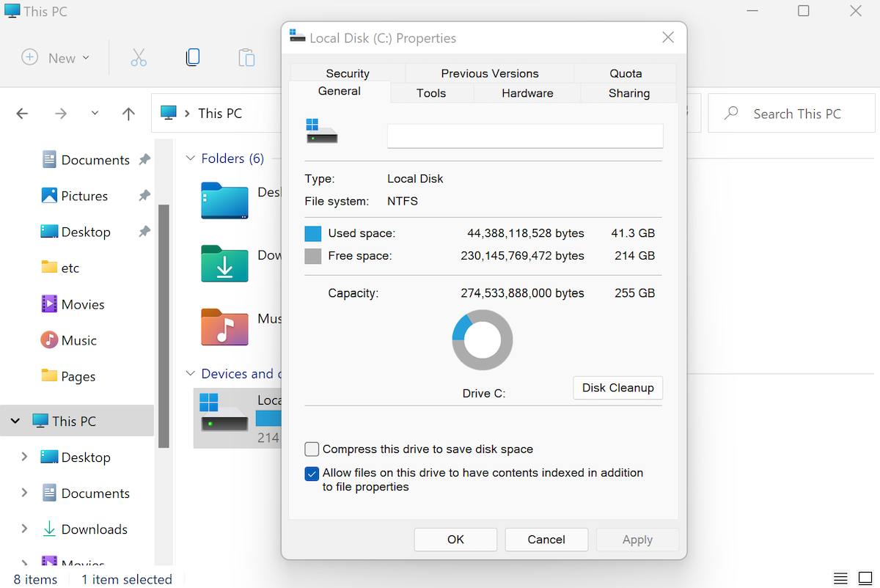Click the disk usage donut chart
Screen dimensions: 880x588
[483, 340]
